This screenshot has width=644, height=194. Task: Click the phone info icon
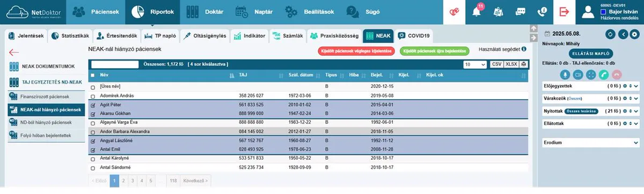coord(541,11)
